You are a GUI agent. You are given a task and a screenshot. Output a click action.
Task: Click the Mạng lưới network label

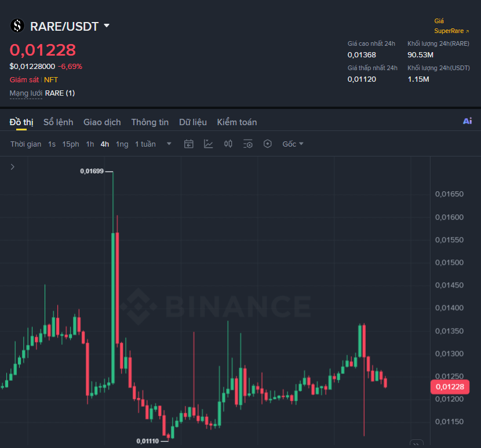point(25,93)
